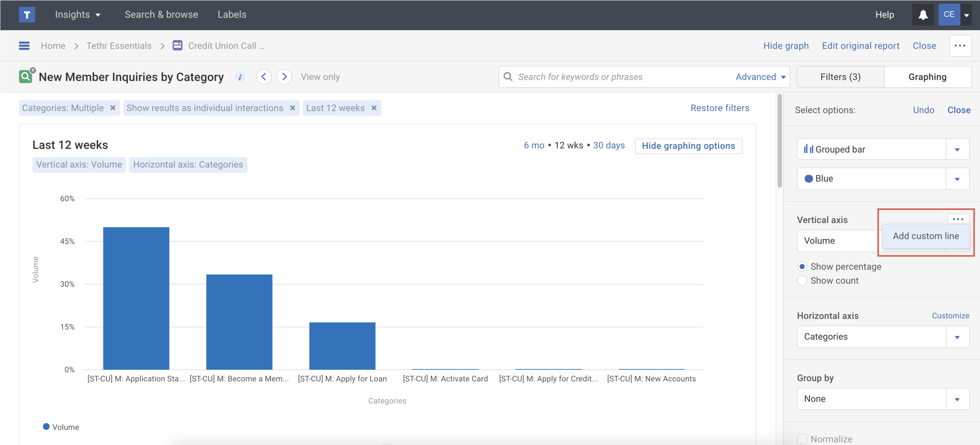Viewport: 980px width, 445px height.
Task: Go to previous report arrow
Action: coord(264,77)
